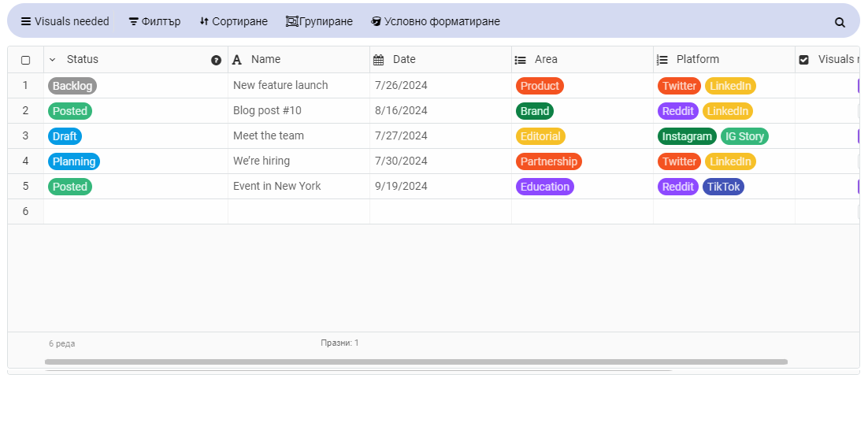Select the Status column header
Viewport: 868px width, 445px height.
135,60
